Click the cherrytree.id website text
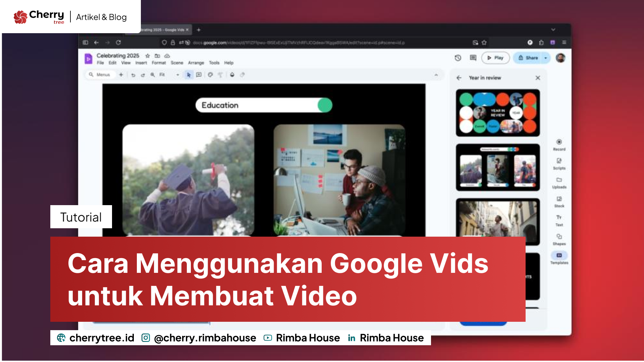The width and height of the screenshot is (644, 362). (x=102, y=338)
